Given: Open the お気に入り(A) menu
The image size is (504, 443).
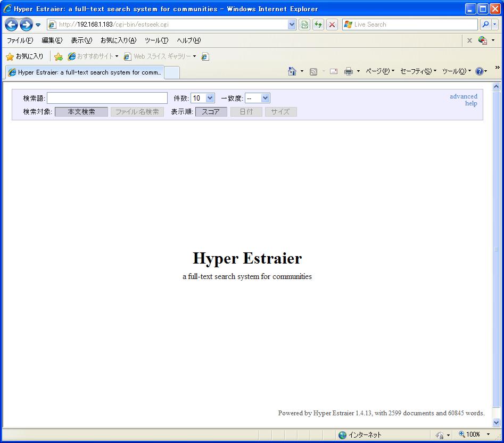Looking at the screenshot, I should tap(119, 40).
